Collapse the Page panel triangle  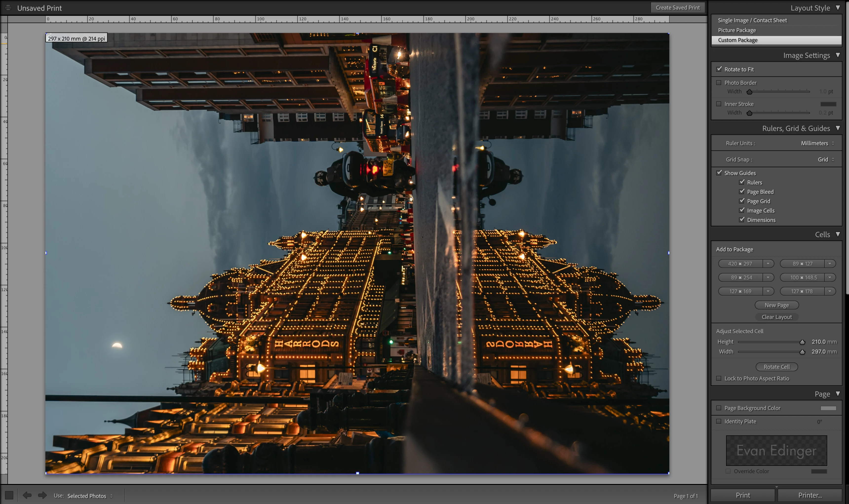[838, 394]
